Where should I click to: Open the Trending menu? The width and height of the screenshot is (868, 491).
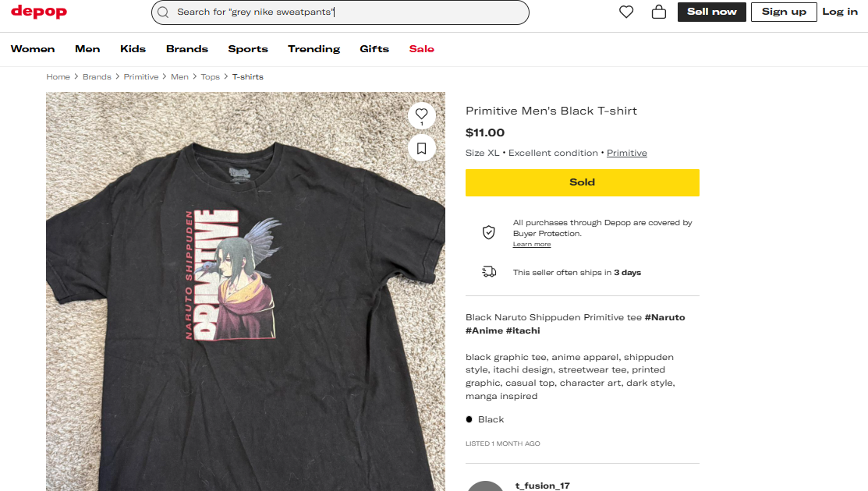(314, 49)
